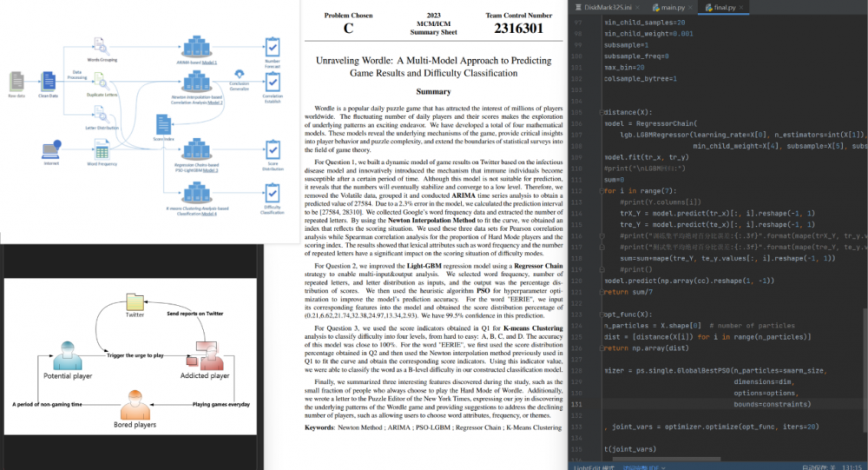Click the autosave status indicator
The width and height of the screenshot is (868, 470).
coord(818,467)
